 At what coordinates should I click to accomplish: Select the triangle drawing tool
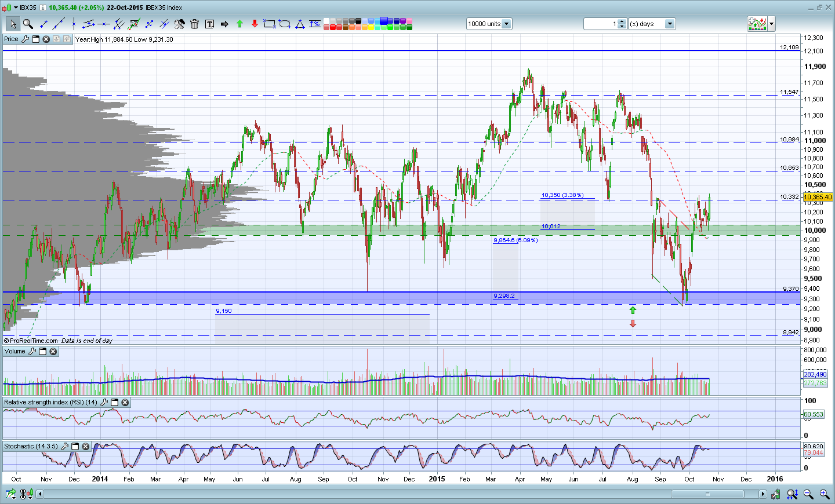coord(300,24)
